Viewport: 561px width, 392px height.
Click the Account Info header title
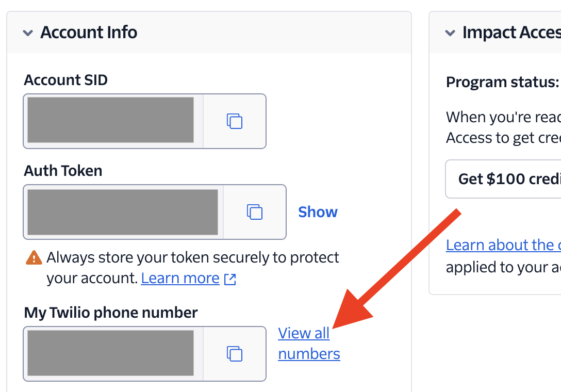pyautogui.click(x=89, y=32)
